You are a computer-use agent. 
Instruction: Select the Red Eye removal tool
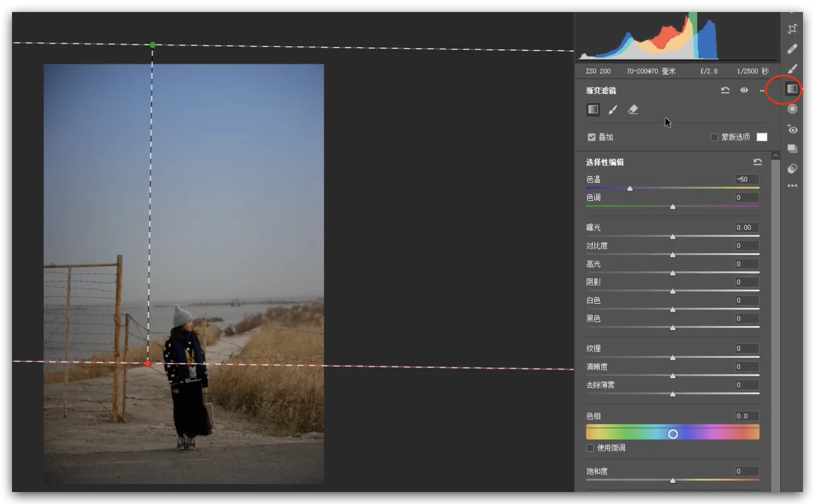[792, 129]
